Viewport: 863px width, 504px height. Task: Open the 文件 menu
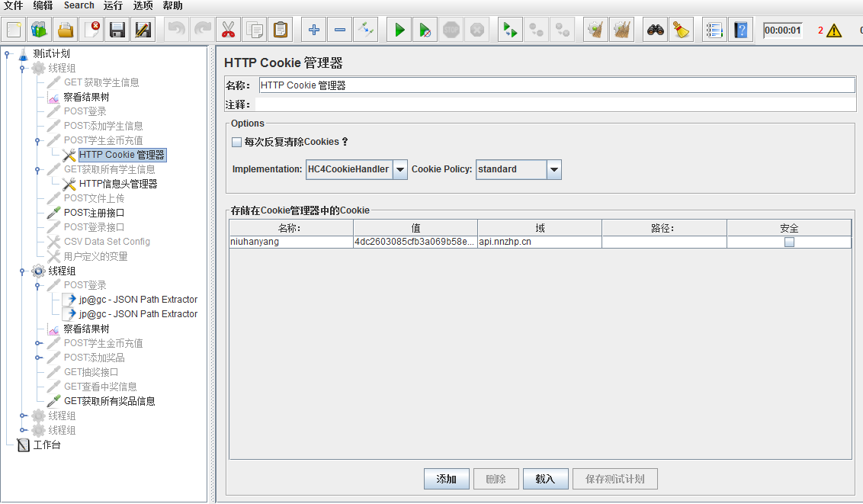14,5
